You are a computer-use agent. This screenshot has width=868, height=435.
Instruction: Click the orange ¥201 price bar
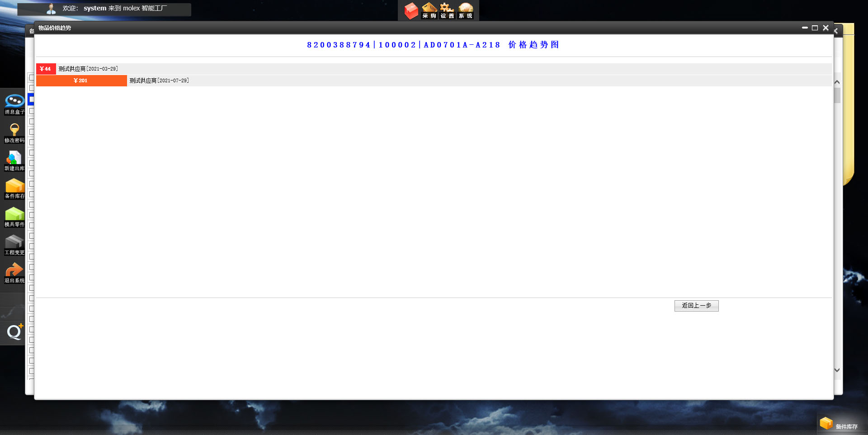tap(81, 80)
